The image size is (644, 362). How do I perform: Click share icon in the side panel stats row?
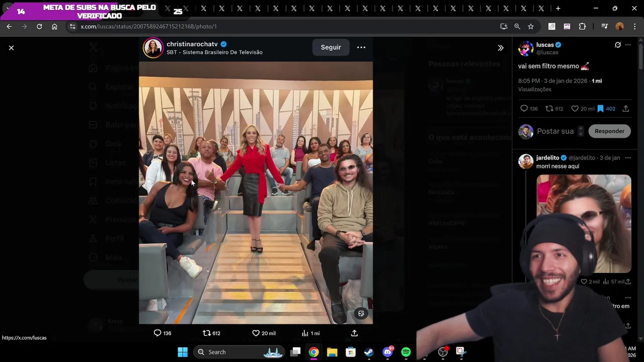(x=626, y=109)
